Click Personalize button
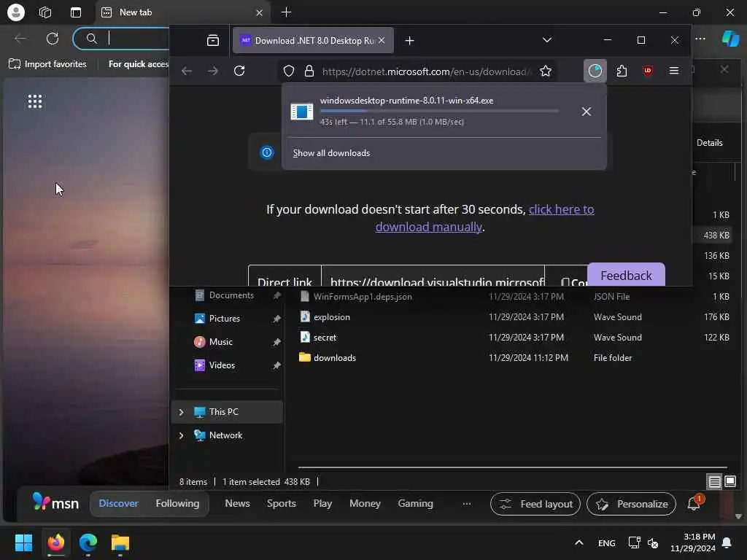The height and width of the screenshot is (560, 747). (x=631, y=504)
